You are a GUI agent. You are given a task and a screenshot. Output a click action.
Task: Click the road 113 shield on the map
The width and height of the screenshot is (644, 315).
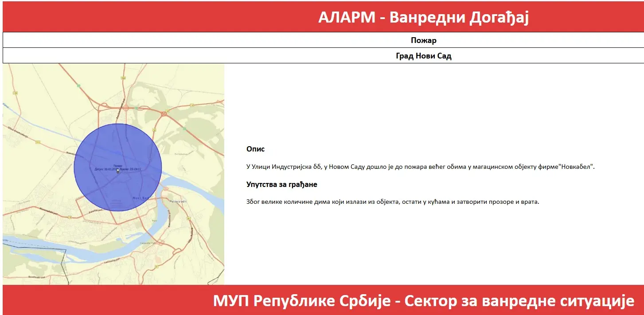15,93
